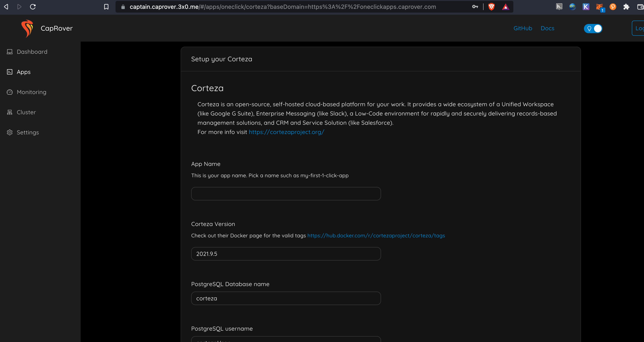Image resolution: width=644 pixels, height=342 pixels.
Task: Click the Corteza Version field 2021.9.5
Action: pyautogui.click(x=286, y=254)
